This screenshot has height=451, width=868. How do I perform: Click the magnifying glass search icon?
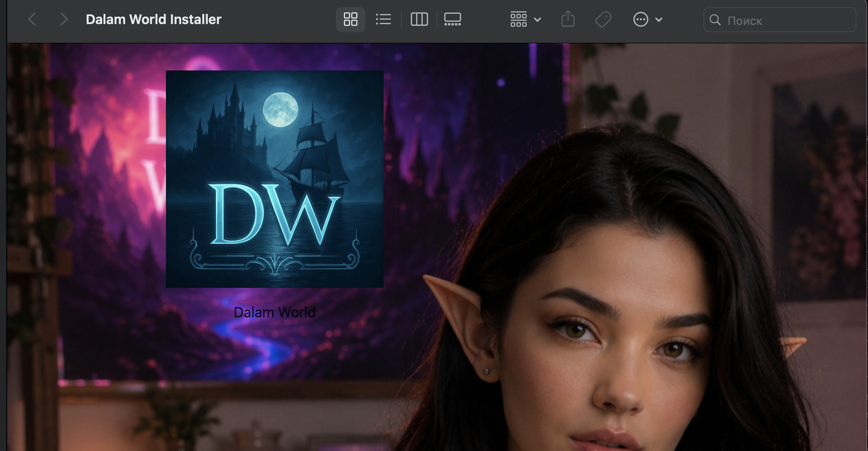(715, 20)
